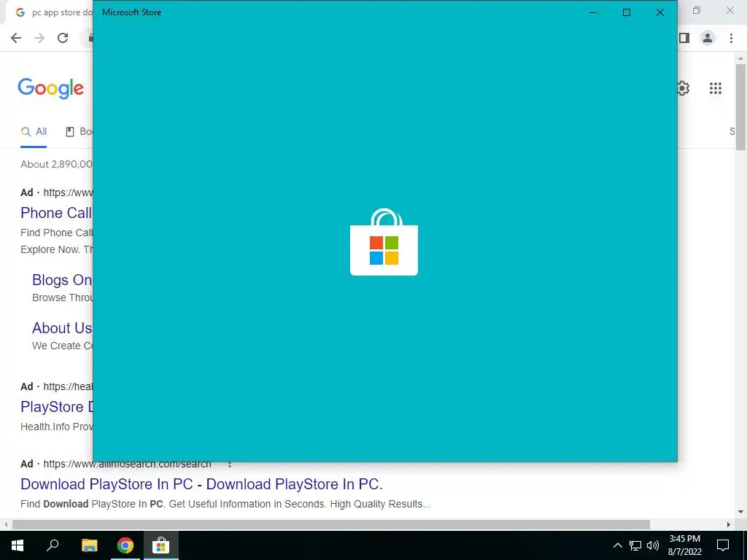
Task: Open Chrome side panel icon
Action: (684, 38)
